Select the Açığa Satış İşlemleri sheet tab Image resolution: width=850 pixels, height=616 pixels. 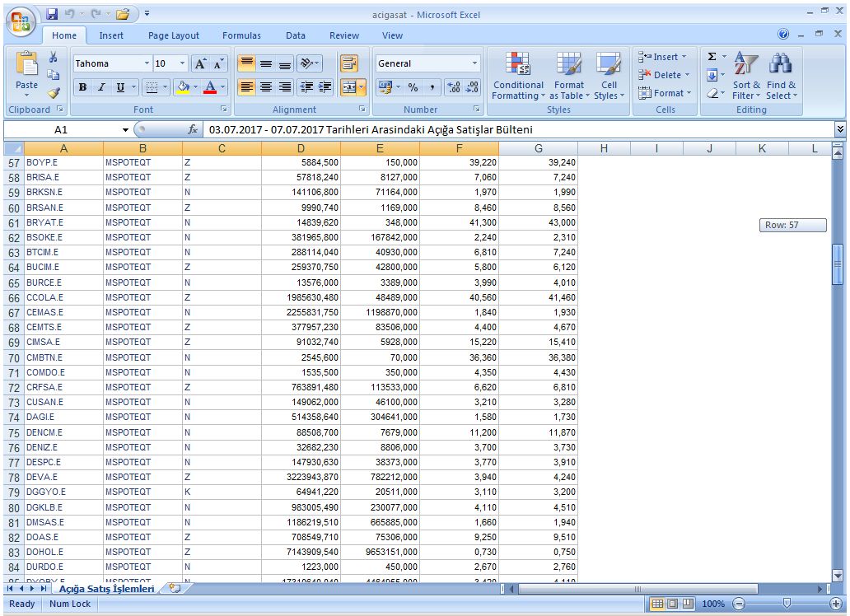(x=107, y=588)
